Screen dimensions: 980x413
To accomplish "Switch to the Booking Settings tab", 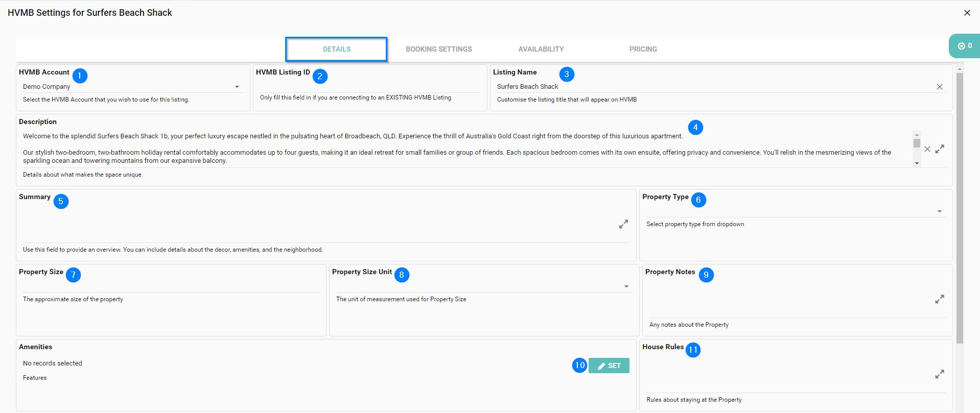I will [x=438, y=49].
